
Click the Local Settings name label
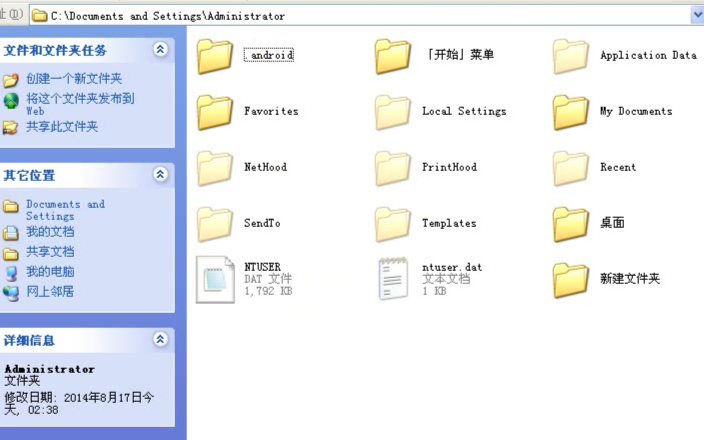click(464, 111)
